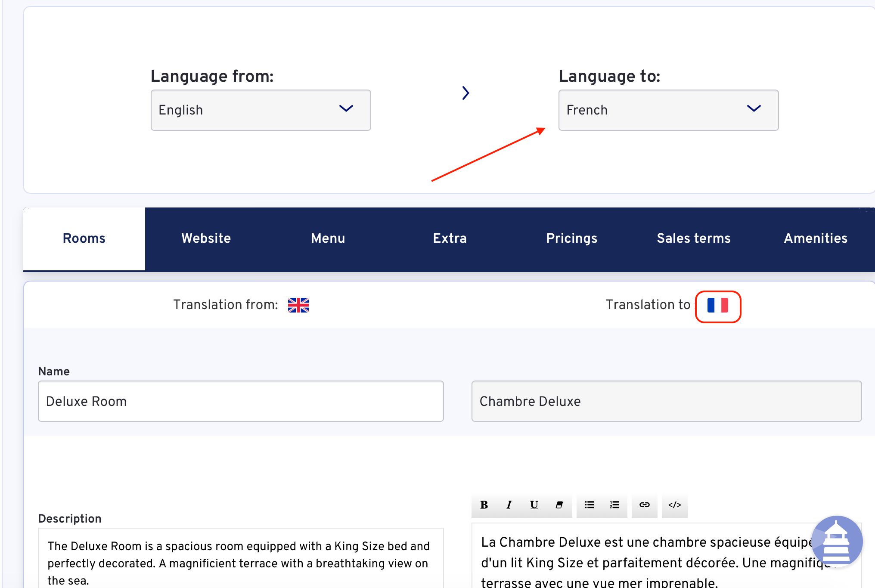The width and height of the screenshot is (875, 588).
Task: Underline selected text in description editor
Action: [534, 505]
